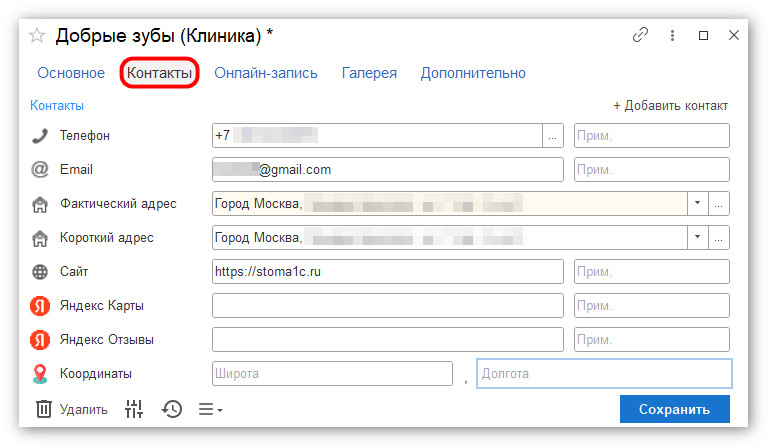Copy link using the chain icon
Screen dimensions: 768x447
(640, 35)
